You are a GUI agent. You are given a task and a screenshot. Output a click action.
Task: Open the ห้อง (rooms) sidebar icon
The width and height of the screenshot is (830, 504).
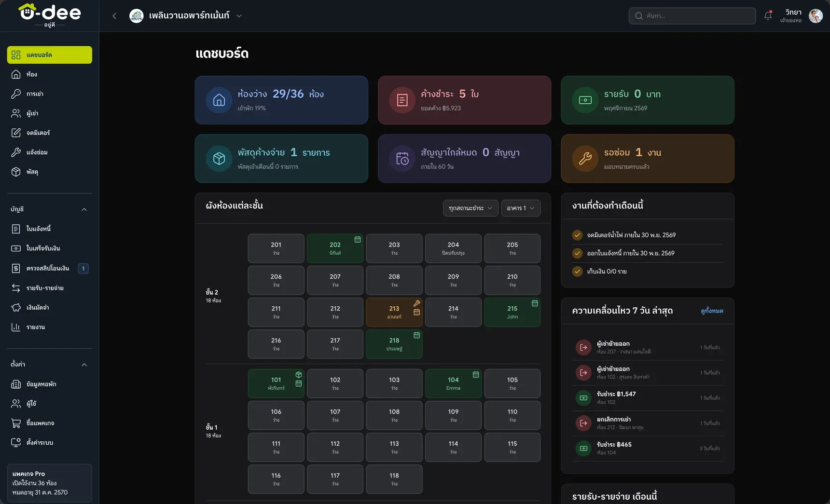pos(16,74)
